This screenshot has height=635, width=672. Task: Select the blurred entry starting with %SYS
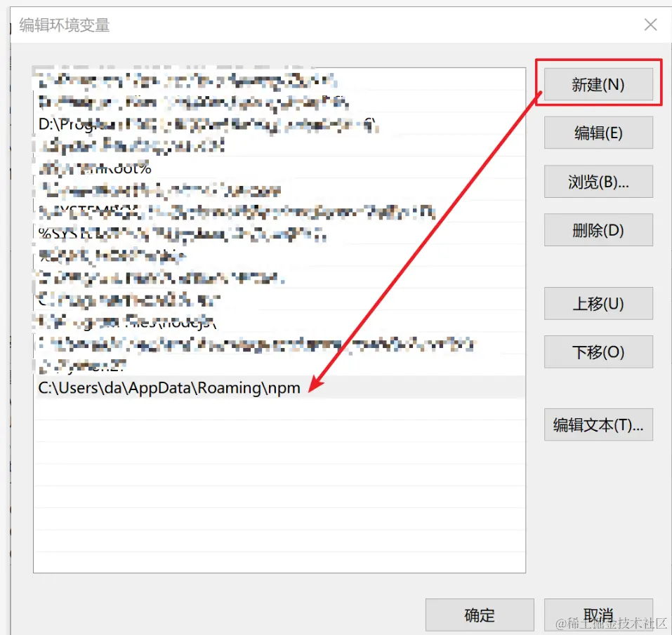(279, 234)
